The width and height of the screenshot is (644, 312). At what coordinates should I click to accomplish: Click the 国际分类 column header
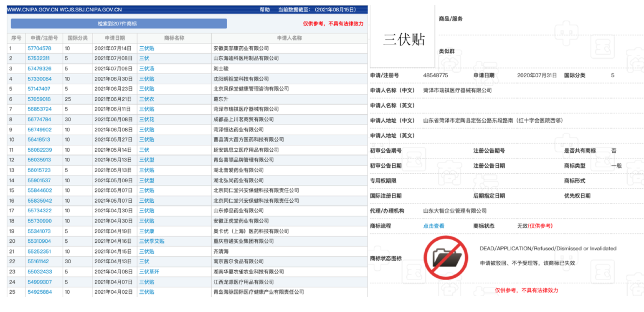click(x=77, y=38)
